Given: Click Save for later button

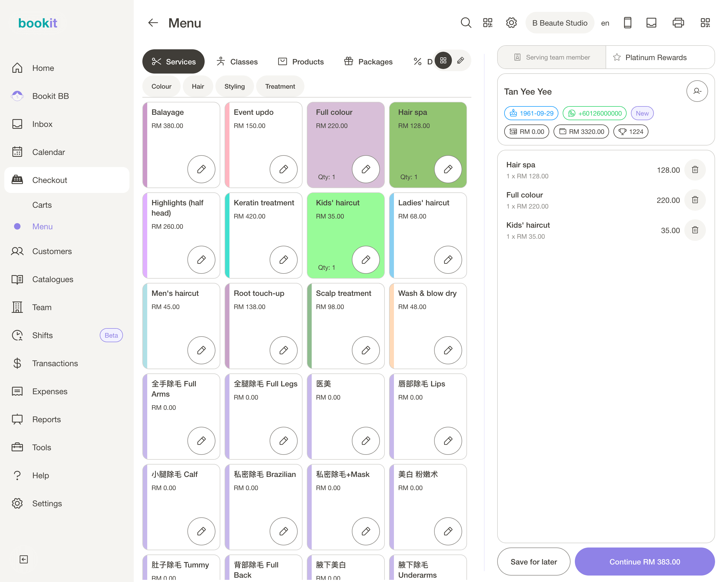Looking at the screenshot, I should (x=534, y=562).
